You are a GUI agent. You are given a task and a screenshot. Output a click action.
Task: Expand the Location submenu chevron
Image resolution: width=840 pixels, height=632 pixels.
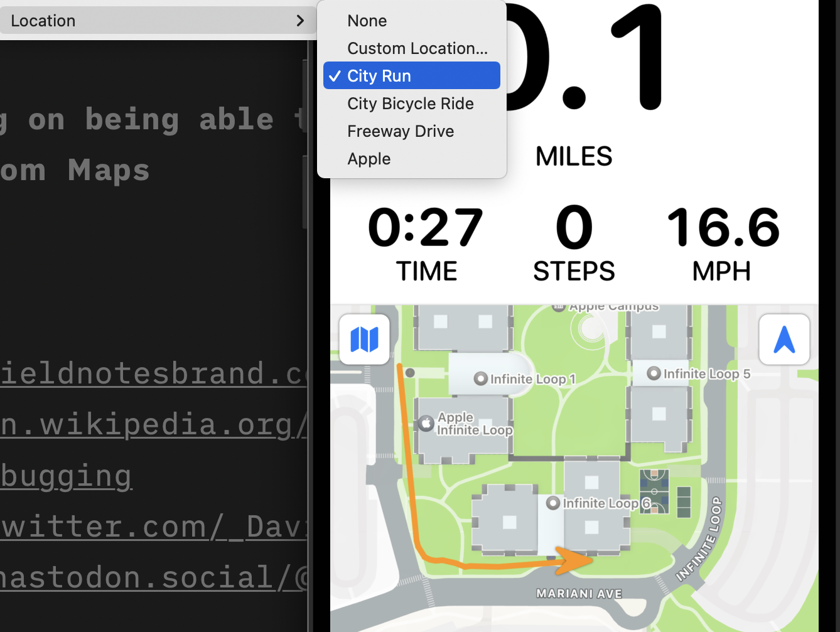click(300, 21)
